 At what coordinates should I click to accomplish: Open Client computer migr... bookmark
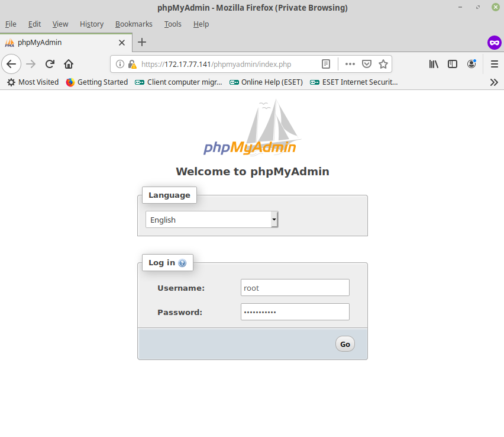(x=179, y=82)
